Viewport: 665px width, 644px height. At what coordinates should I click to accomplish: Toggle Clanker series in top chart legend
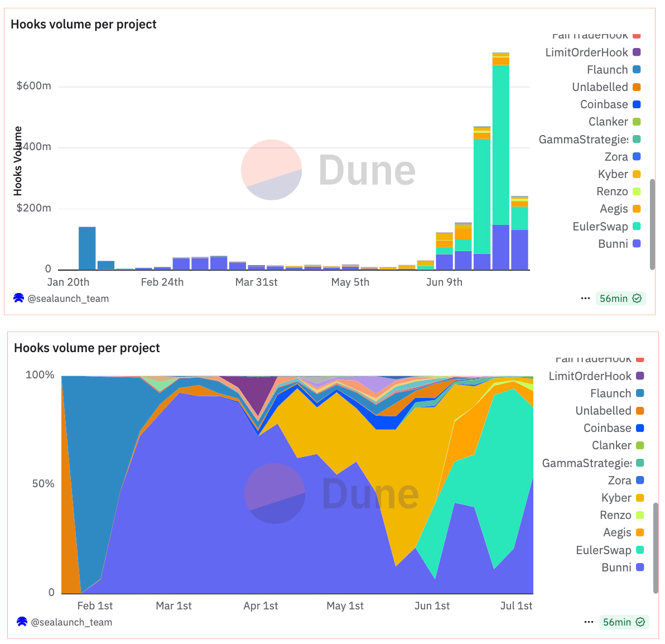[615, 122]
